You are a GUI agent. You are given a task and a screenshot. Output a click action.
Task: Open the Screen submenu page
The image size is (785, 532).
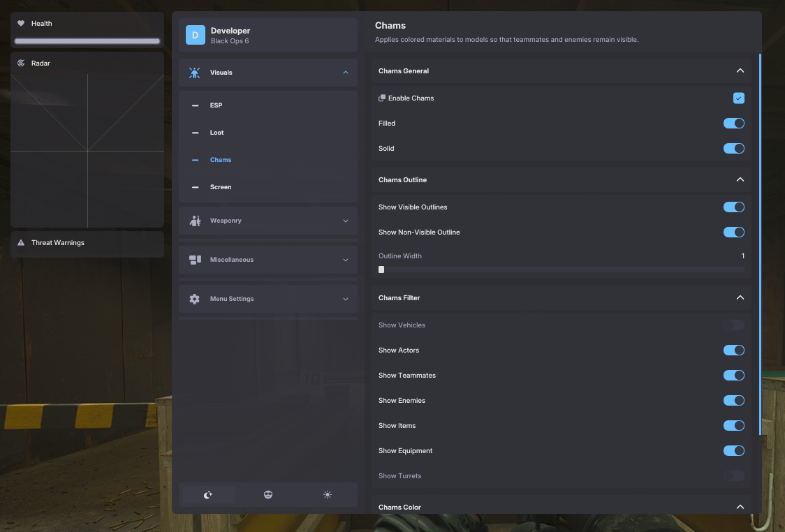(x=220, y=187)
